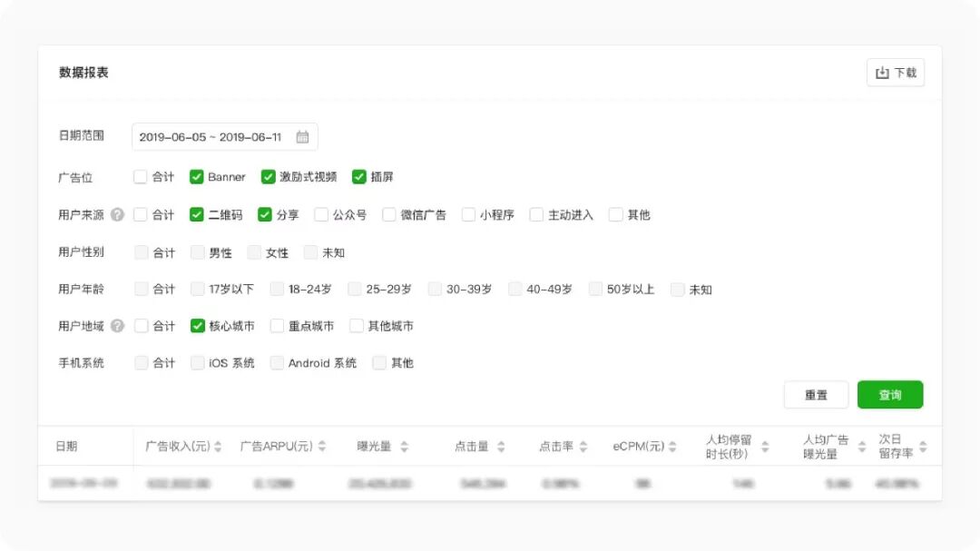This screenshot has height=551, width=980.
Task: Click the 日期 column header
Action: click(x=66, y=447)
